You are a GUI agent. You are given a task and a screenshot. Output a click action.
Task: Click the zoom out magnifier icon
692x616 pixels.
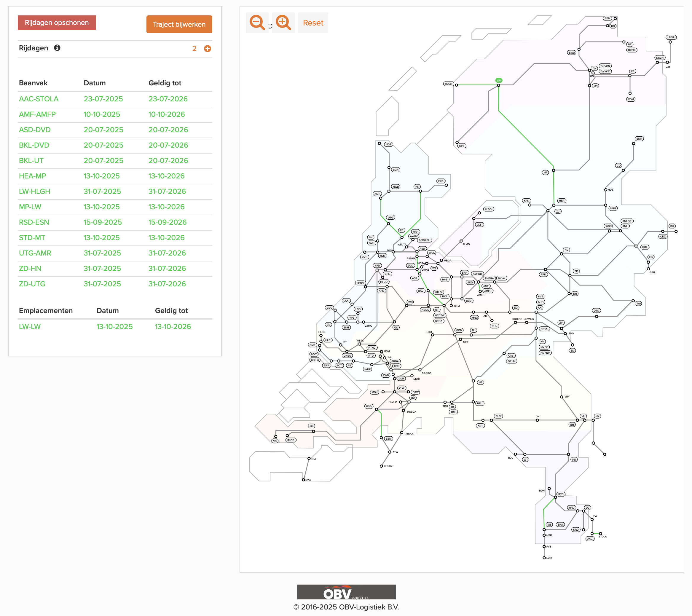click(x=257, y=23)
